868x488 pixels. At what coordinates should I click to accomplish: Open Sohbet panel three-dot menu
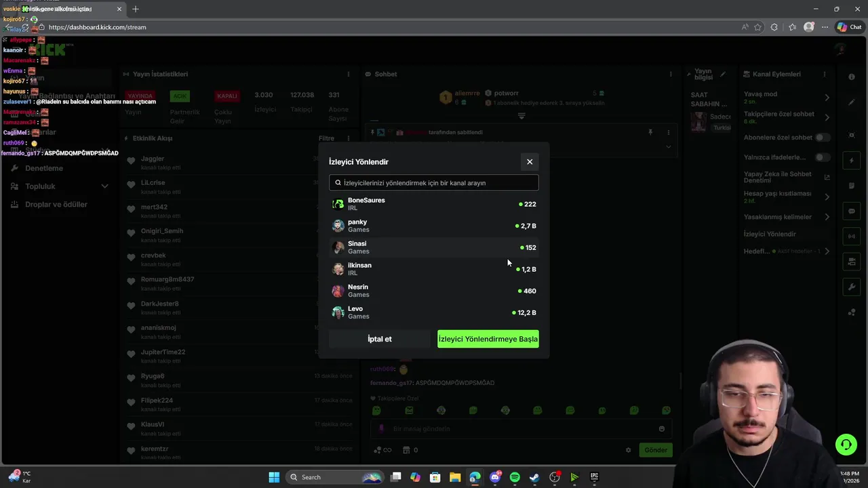pos(671,74)
